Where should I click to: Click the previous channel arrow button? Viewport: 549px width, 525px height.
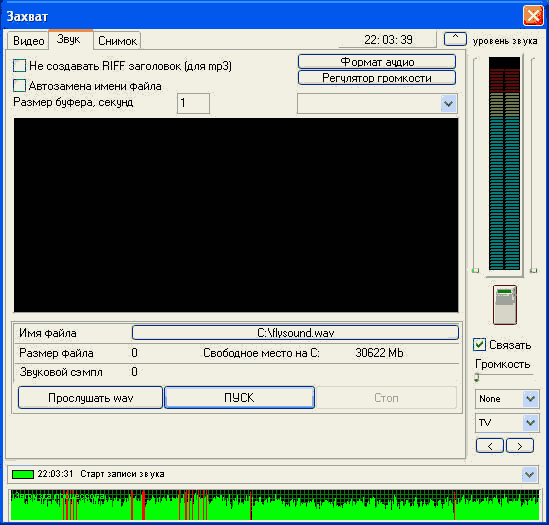pos(490,446)
